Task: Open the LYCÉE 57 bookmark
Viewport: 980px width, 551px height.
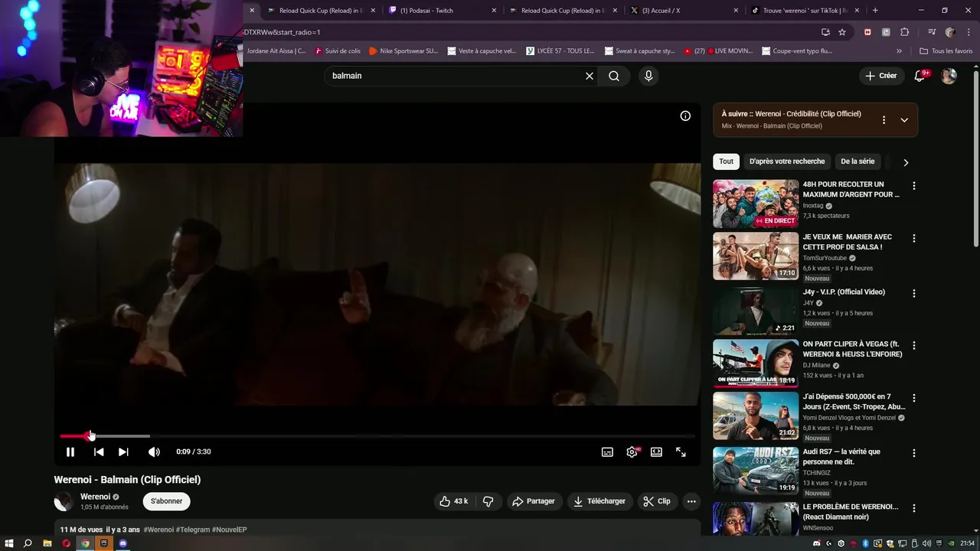Action: [560, 51]
